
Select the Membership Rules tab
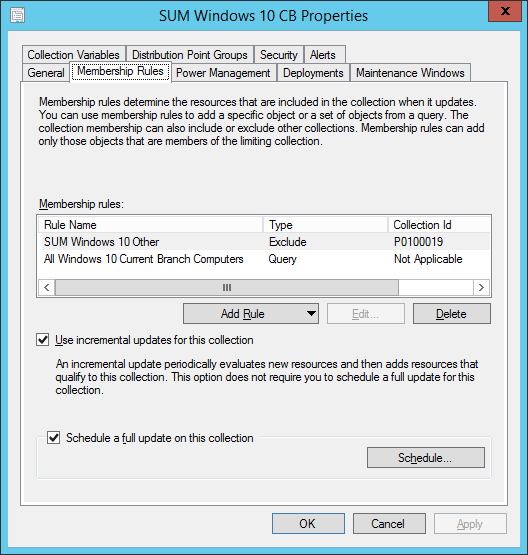[x=120, y=71]
